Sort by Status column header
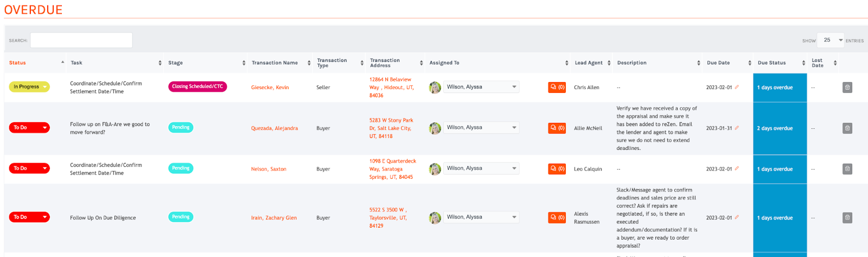The image size is (868, 257). 36,63
